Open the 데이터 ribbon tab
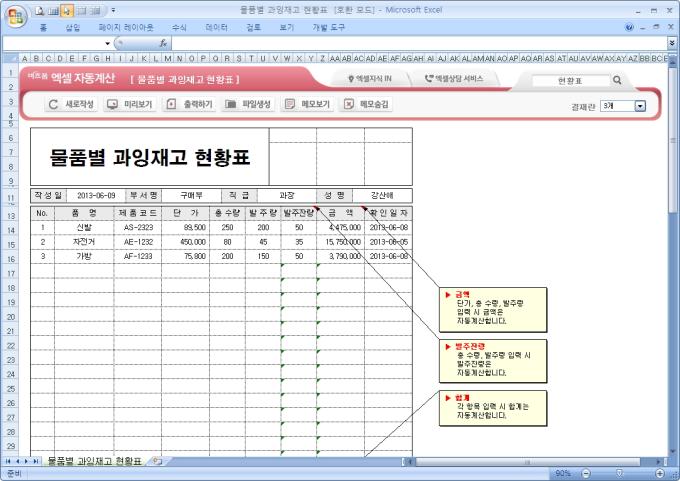 [x=216, y=27]
